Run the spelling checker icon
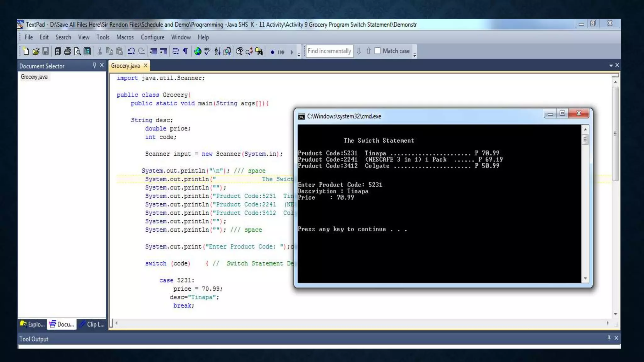644x362 pixels. [208, 51]
